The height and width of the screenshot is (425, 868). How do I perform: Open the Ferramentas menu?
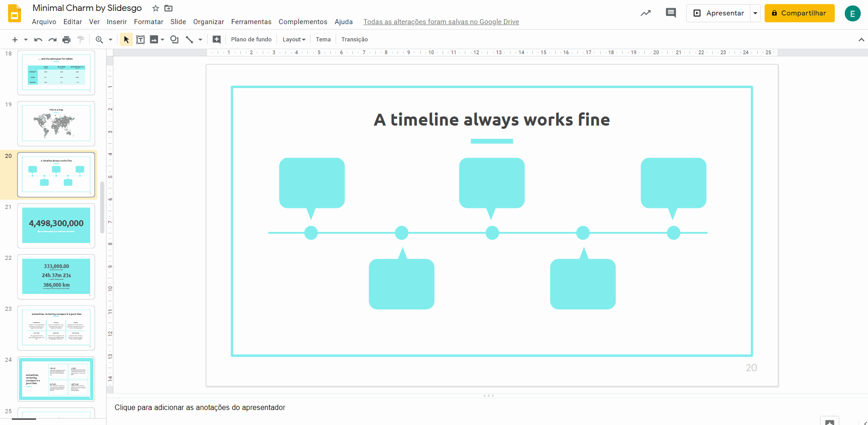pyautogui.click(x=251, y=22)
